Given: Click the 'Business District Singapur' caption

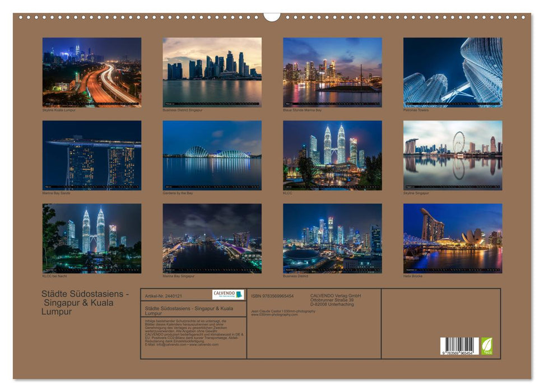Looking at the screenshot, I should tap(183, 110).
